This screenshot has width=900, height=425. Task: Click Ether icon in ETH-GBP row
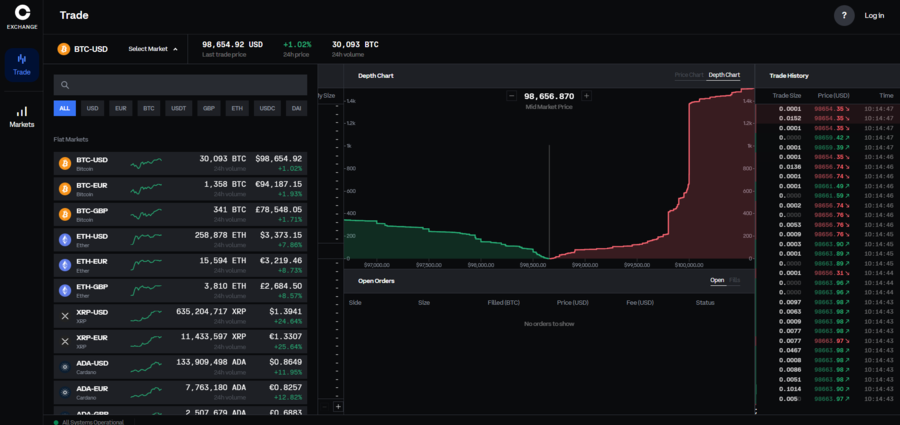(65, 291)
